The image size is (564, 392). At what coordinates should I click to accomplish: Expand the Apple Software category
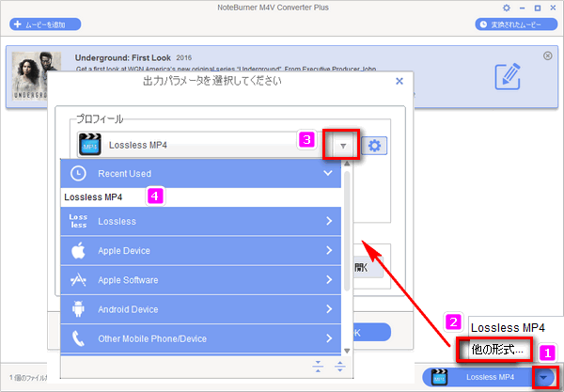[201, 280]
